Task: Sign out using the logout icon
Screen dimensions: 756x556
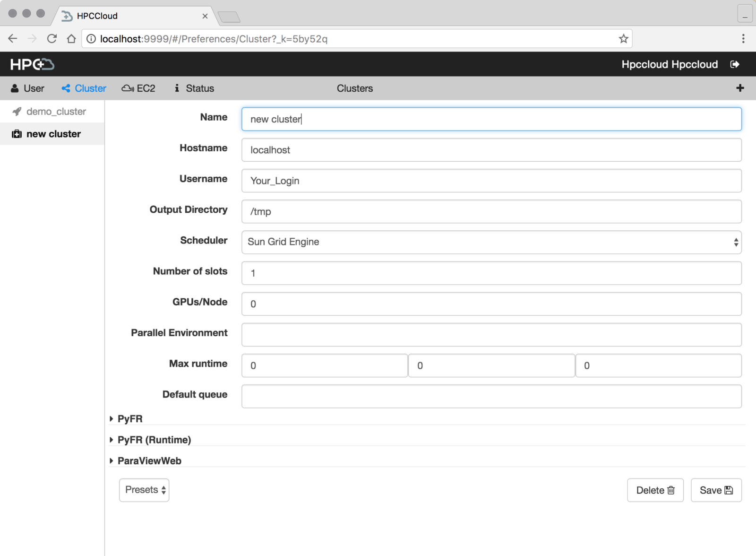Action: pos(735,64)
